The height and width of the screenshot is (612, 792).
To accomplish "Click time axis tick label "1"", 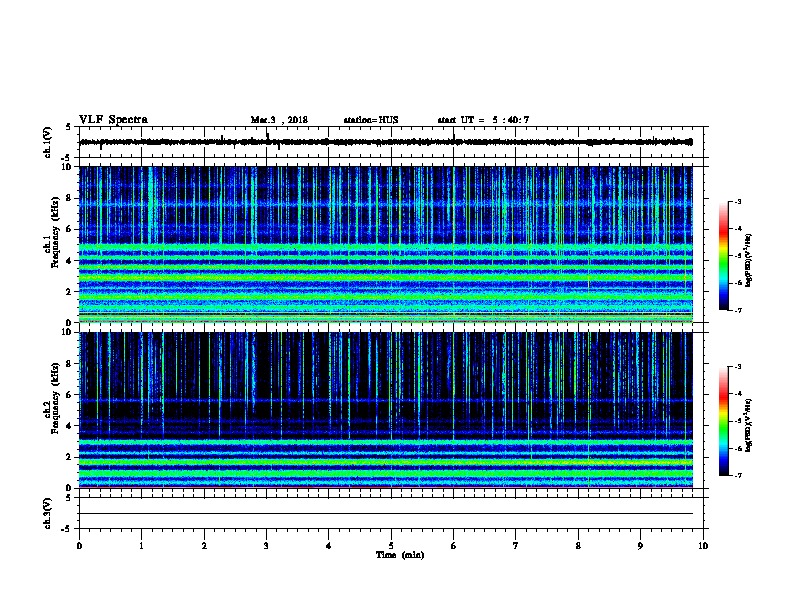I will 141,546.
